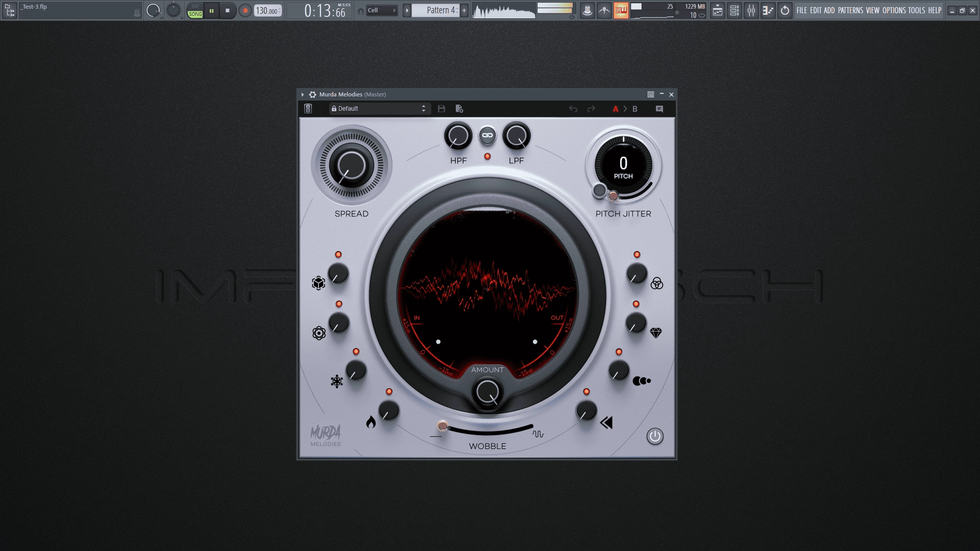Open the playlist view icon
Viewport: 980px width, 551px height.
(718, 10)
